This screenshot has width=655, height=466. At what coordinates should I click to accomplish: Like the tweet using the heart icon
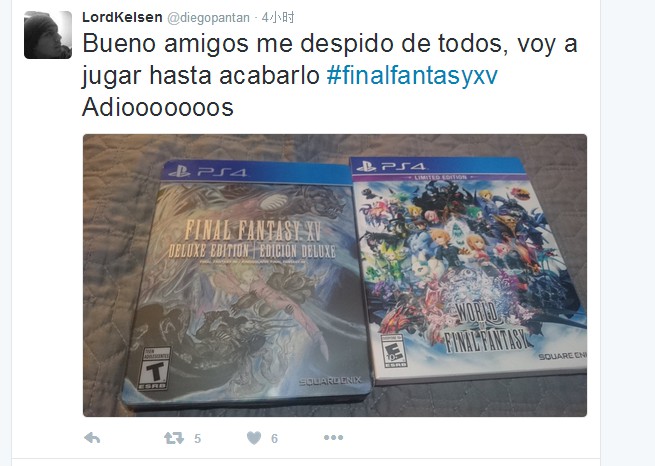[x=254, y=438]
